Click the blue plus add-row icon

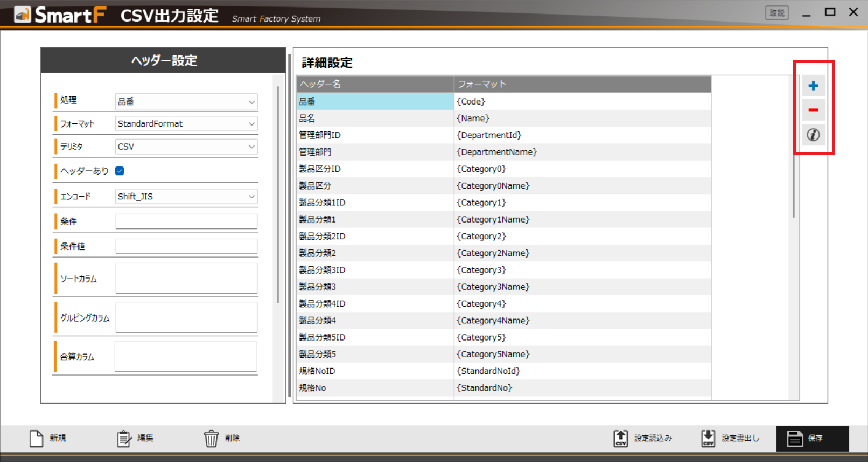(x=813, y=86)
